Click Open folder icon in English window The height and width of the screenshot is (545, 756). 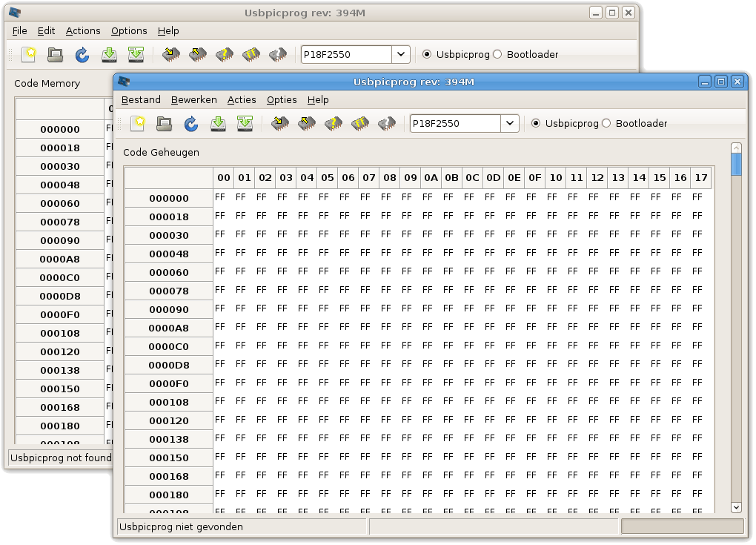point(56,55)
